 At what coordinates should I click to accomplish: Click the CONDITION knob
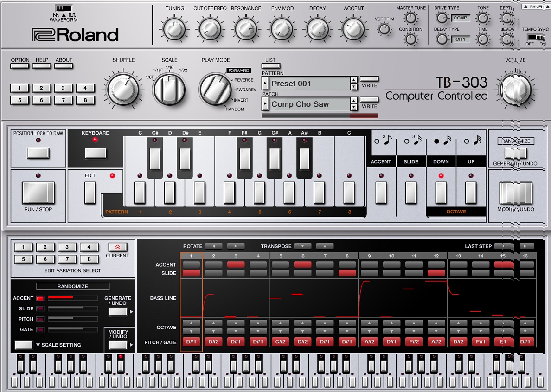pos(410,39)
